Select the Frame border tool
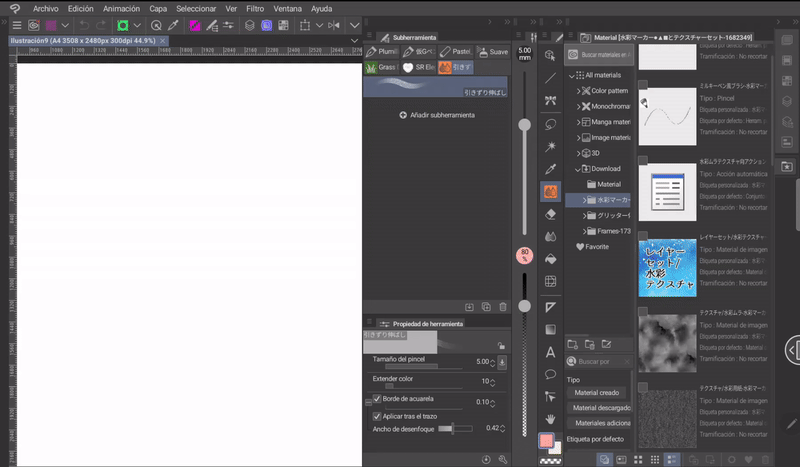 point(550,281)
